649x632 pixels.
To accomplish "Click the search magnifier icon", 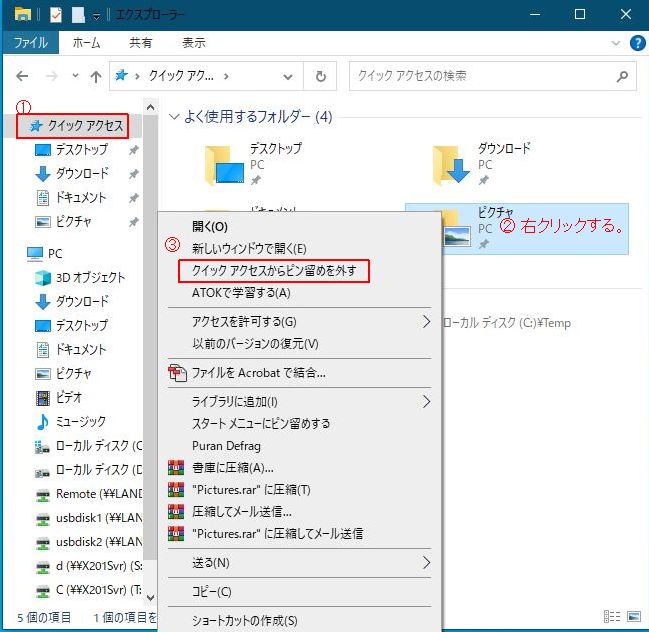I will coord(622,76).
